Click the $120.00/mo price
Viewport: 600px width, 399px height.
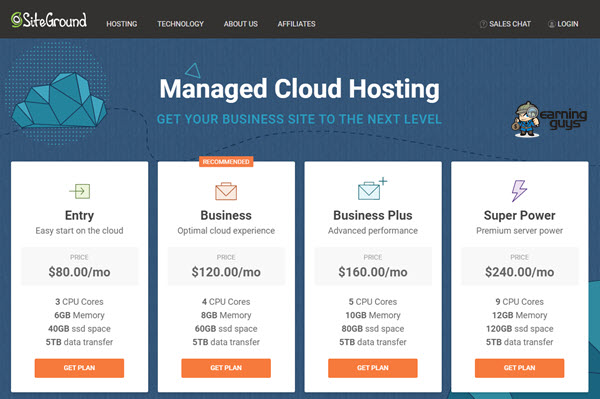[226, 272]
